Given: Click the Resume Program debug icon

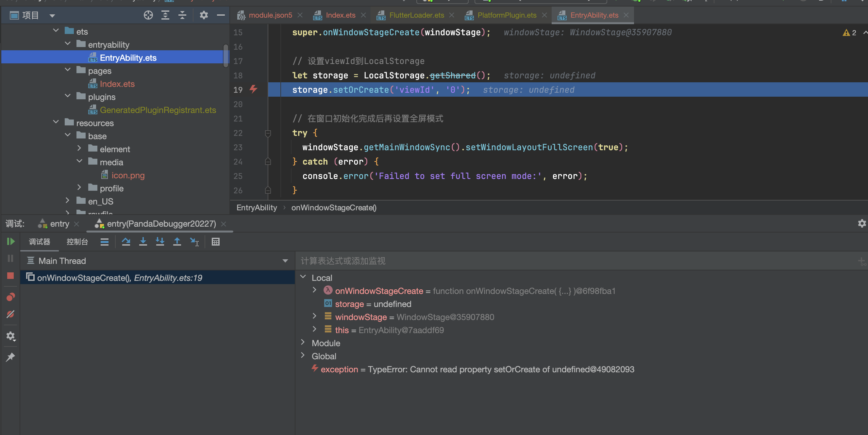Looking at the screenshot, I should (10, 241).
